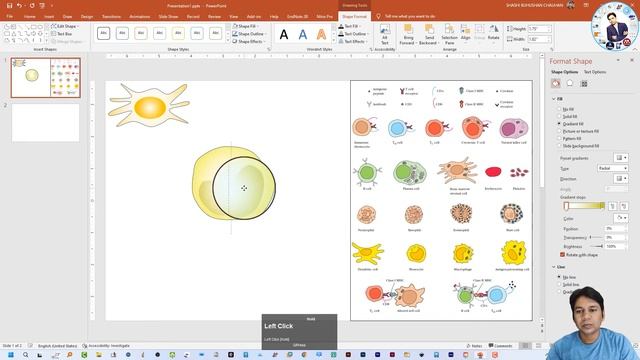
Task: Click Start From Beginning presentation icon
Action: coord(42,6)
